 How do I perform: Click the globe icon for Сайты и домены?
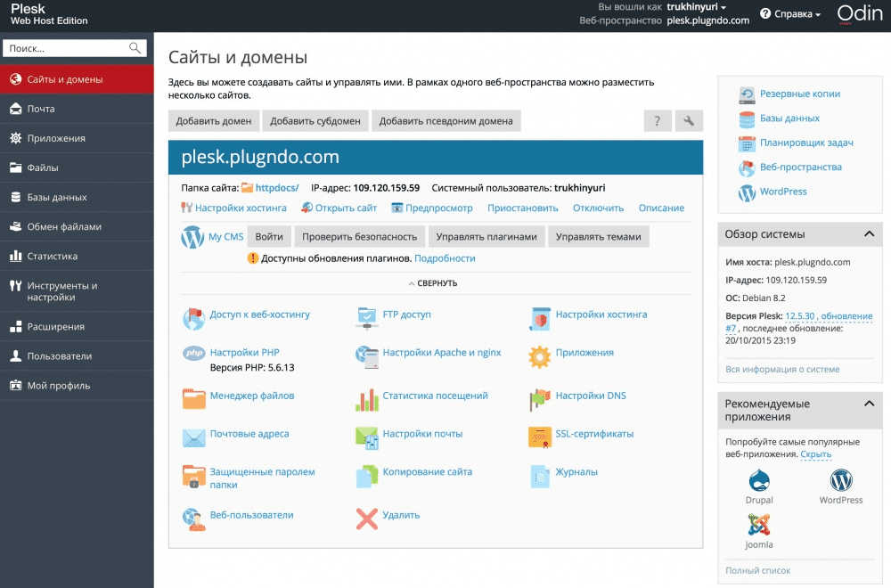[x=15, y=79]
